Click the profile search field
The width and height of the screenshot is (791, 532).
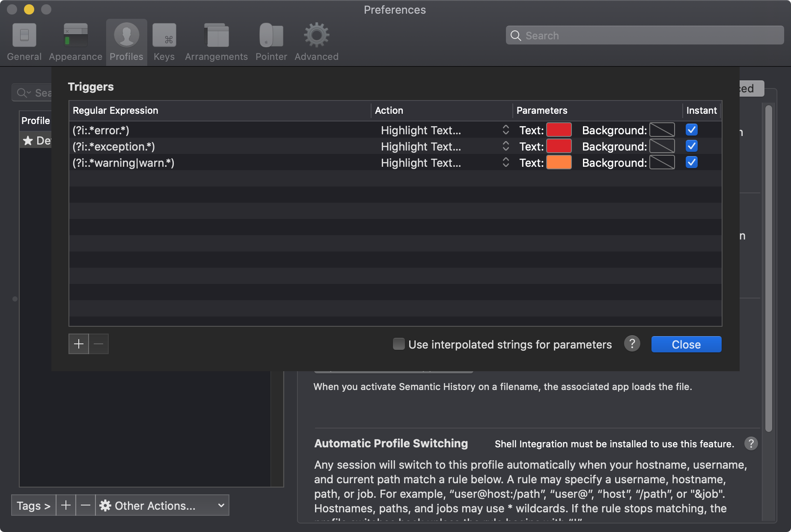[33, 93]
